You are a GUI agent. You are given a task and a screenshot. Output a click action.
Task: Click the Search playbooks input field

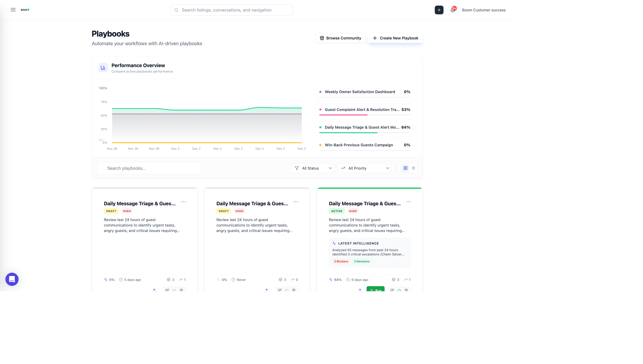[x=148, y=168]
